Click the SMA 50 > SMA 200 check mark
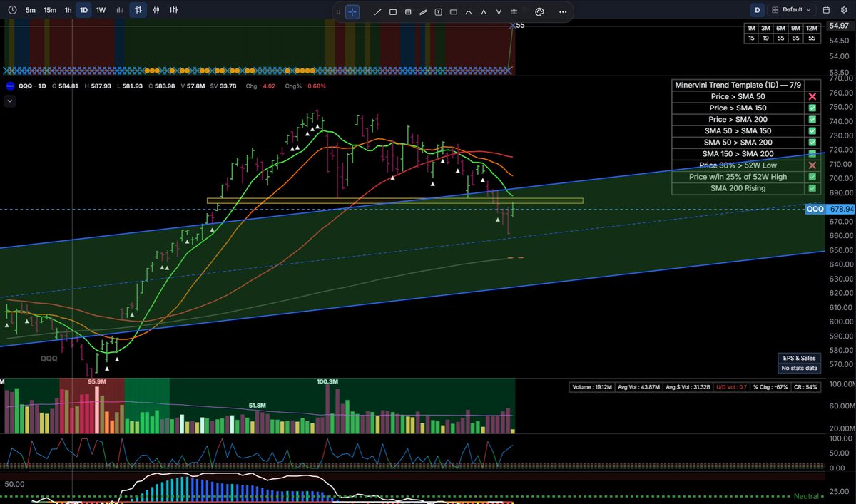Screen dimensions: 856x504 click(812, 143)
